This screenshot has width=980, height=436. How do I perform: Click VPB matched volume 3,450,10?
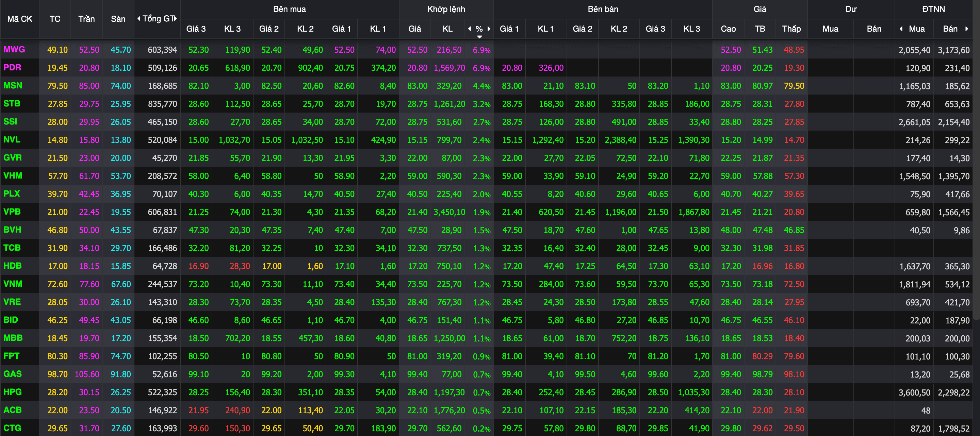pos(449,212)
